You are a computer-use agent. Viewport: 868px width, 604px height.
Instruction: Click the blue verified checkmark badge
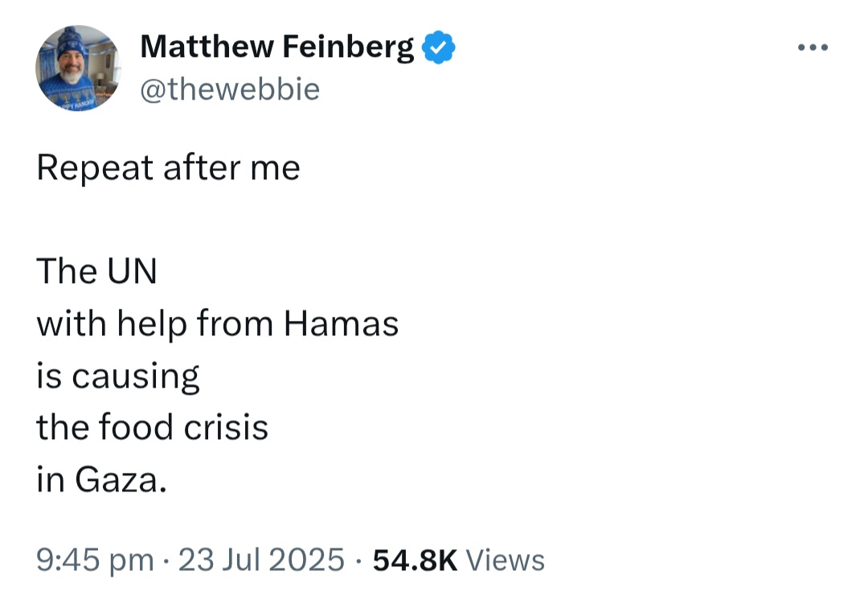click(x=439, y=47)
